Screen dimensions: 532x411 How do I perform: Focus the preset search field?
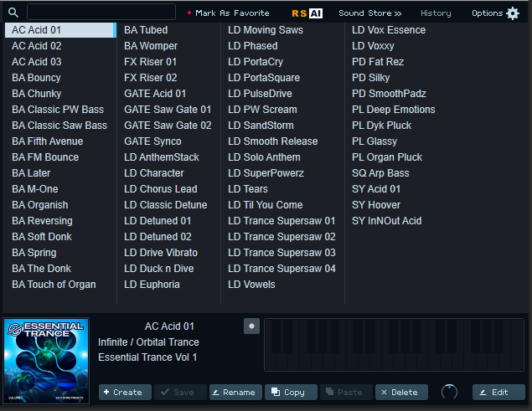tap(101, 13)
